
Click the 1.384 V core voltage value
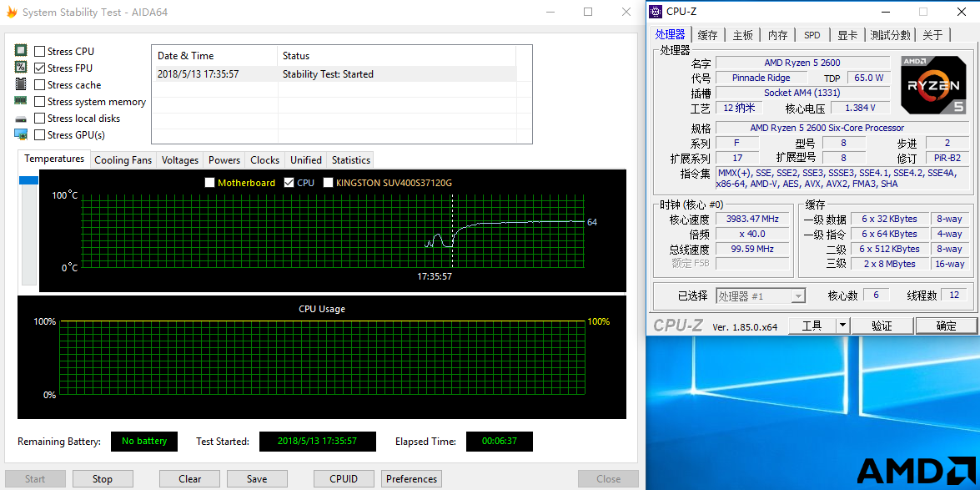[x=860, y=108]
